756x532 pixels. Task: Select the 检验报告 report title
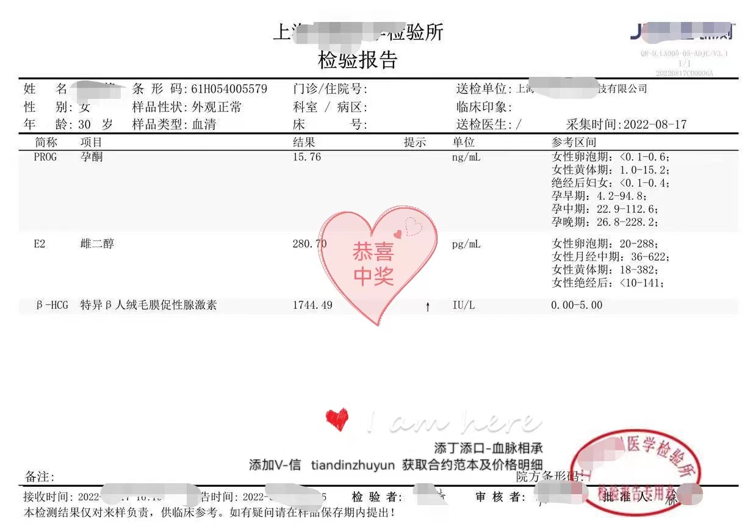358,60
